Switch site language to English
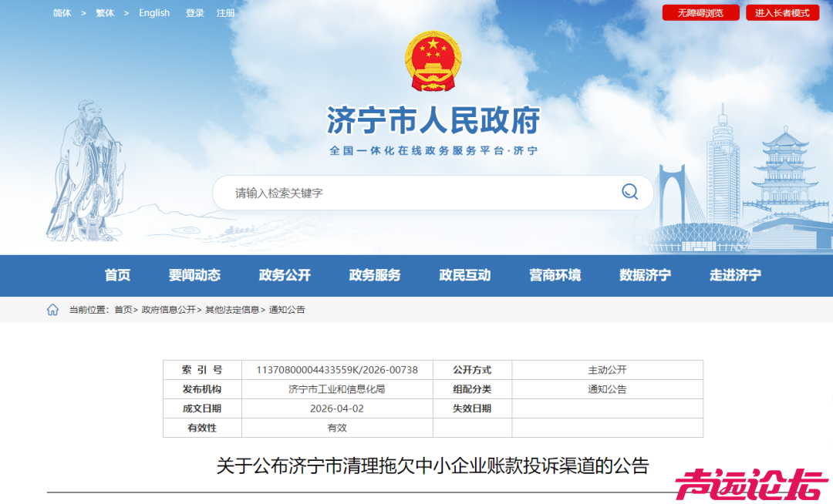The width and height of the screenshot is (833, 504). [154, 12]
